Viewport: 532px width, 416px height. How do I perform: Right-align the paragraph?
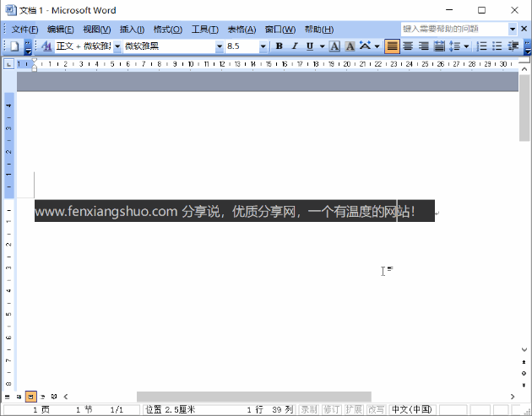[423, 46]
